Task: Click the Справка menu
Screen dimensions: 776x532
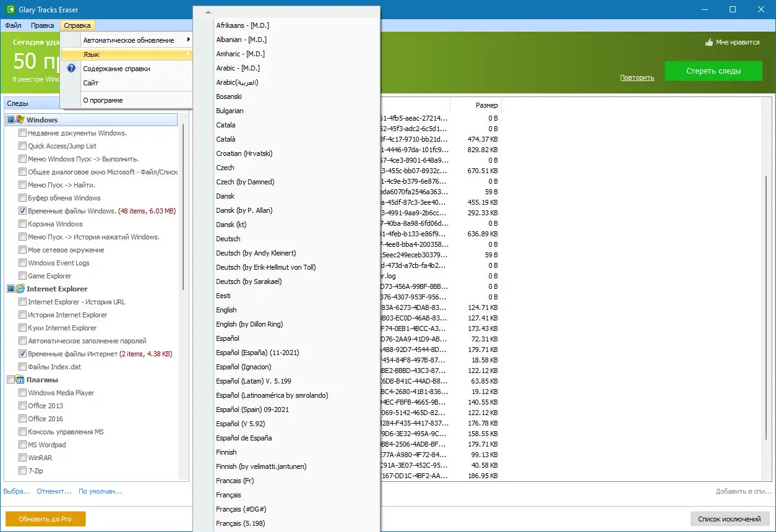Action: coord(77,25)
